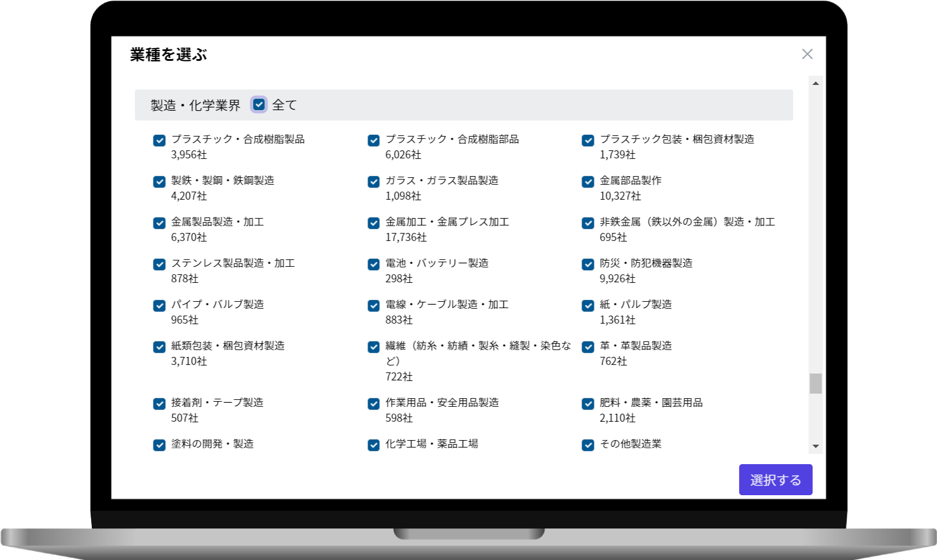Toggle ガラス・ガラス製品製造 checkbox

(x=374, y=182)
